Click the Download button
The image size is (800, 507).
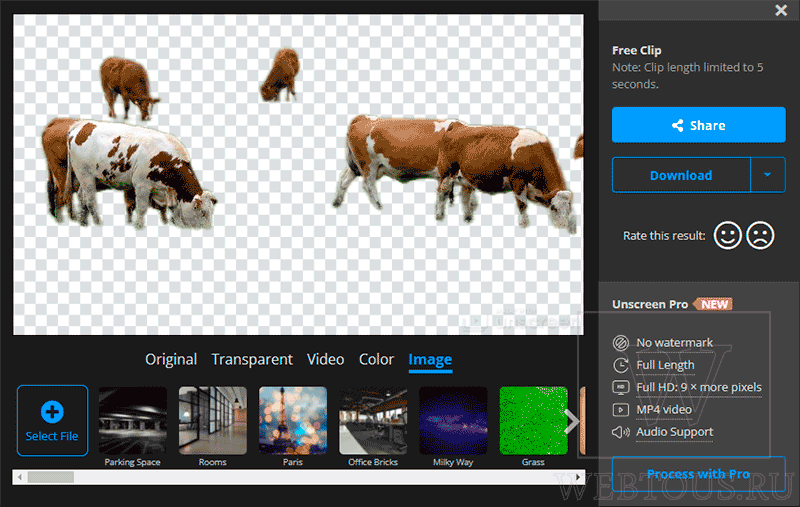[x=681, y=175]
